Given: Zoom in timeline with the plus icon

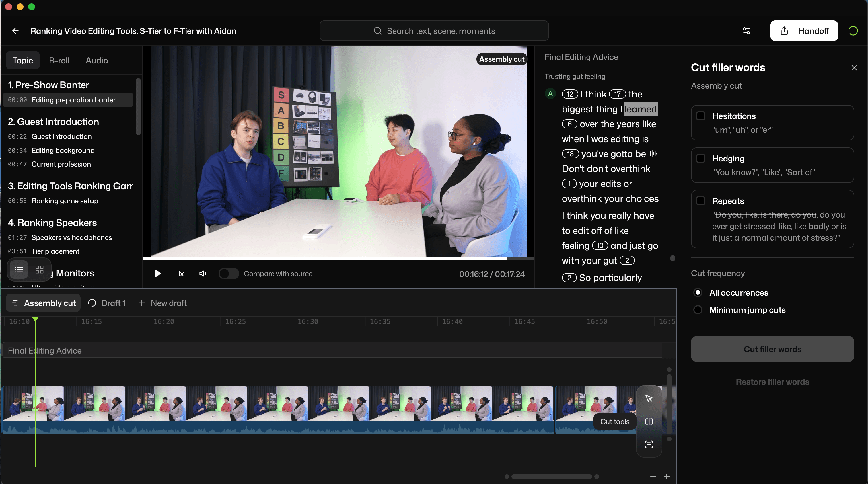Looking at the screenshot, I should (x=667, y=476).
